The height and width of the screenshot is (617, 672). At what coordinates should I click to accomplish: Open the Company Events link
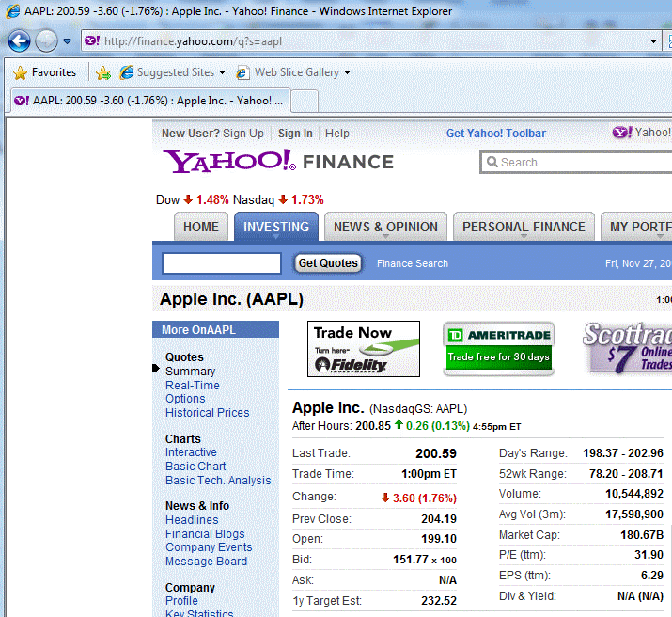[209, 547]
